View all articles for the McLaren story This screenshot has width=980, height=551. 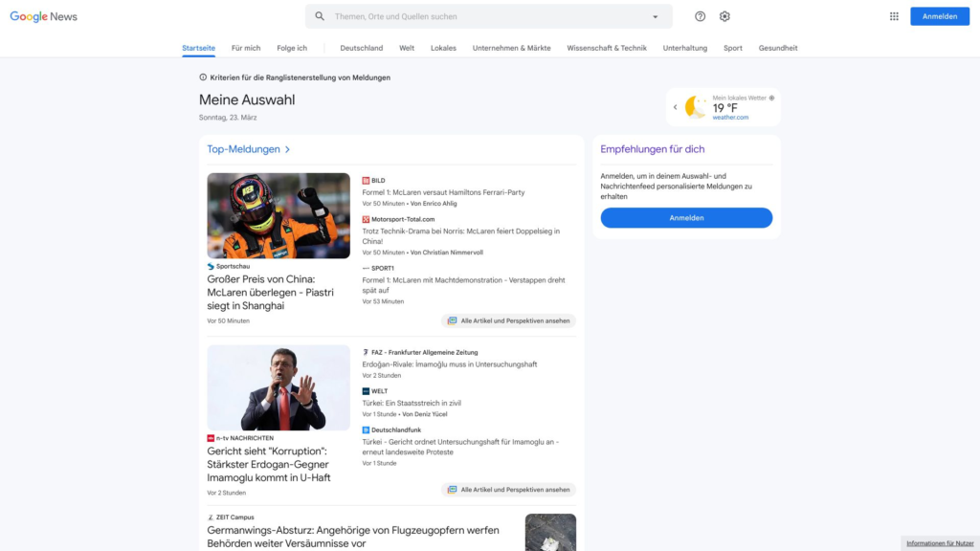(508, 321)
